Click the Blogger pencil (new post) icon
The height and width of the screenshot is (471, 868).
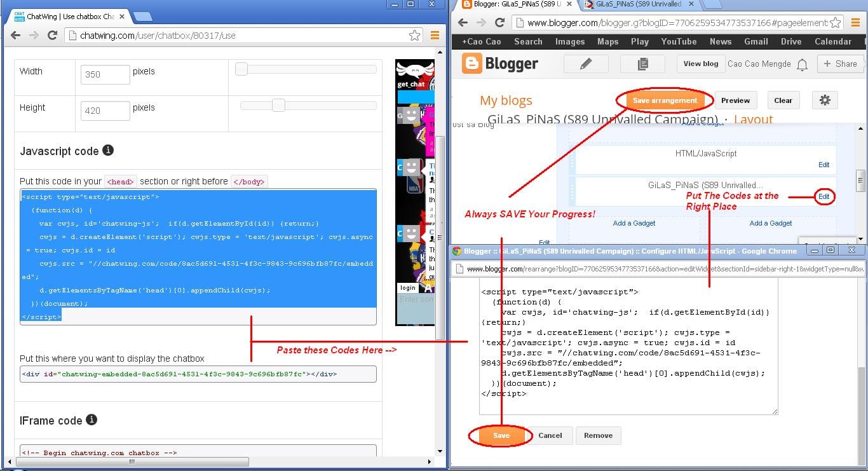pyautogui.click(x=586, y=64)
